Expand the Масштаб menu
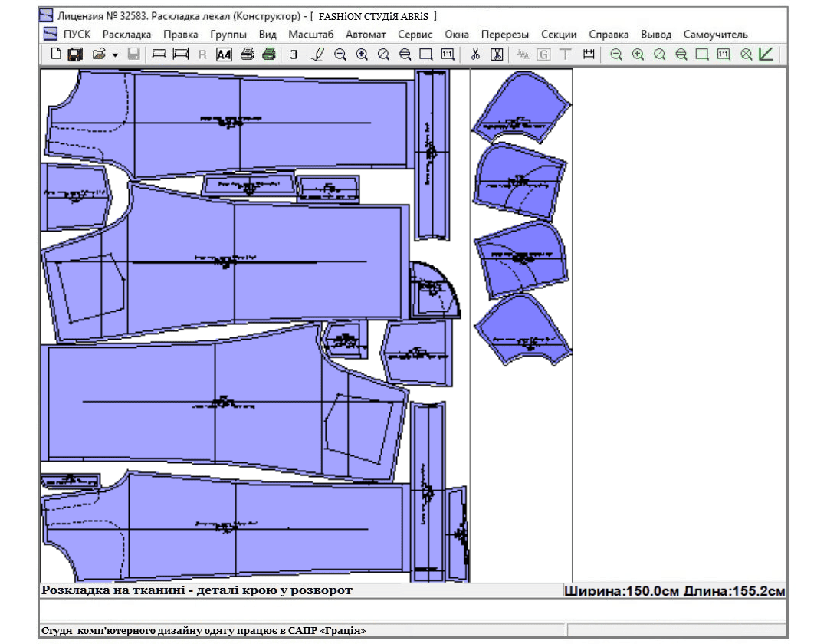Image resolution: width=827 pixels, height=644 pixels. coord(310,34)
